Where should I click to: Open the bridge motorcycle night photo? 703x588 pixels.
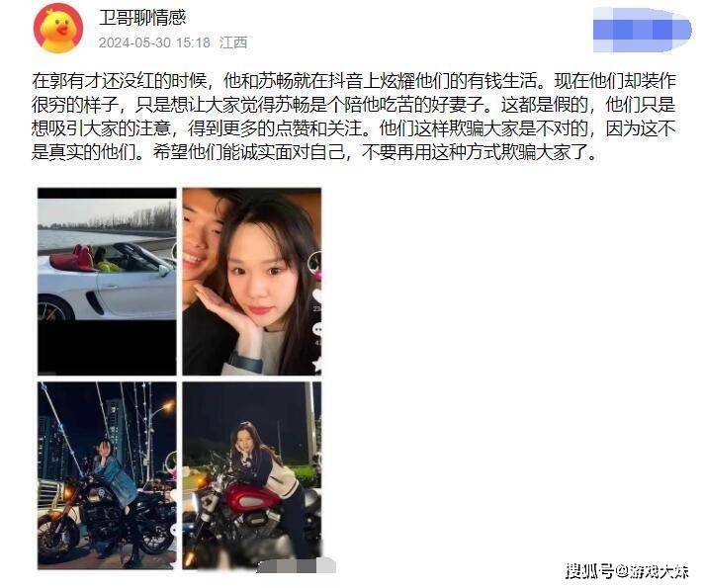[x=107, y=475]
